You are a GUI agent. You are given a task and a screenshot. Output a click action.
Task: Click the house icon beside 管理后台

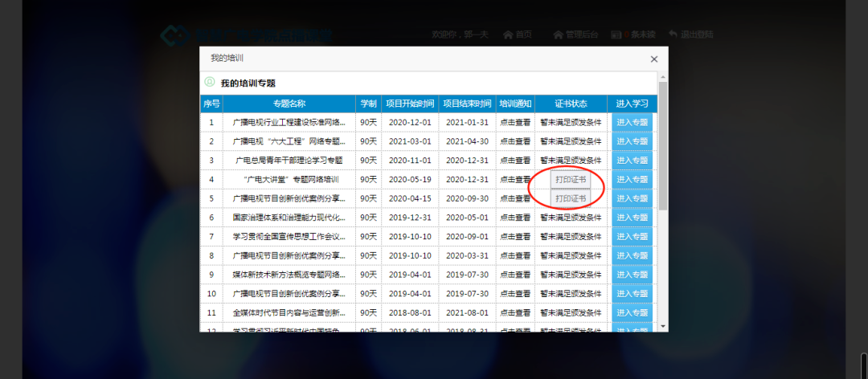click(x=558, y=35)
